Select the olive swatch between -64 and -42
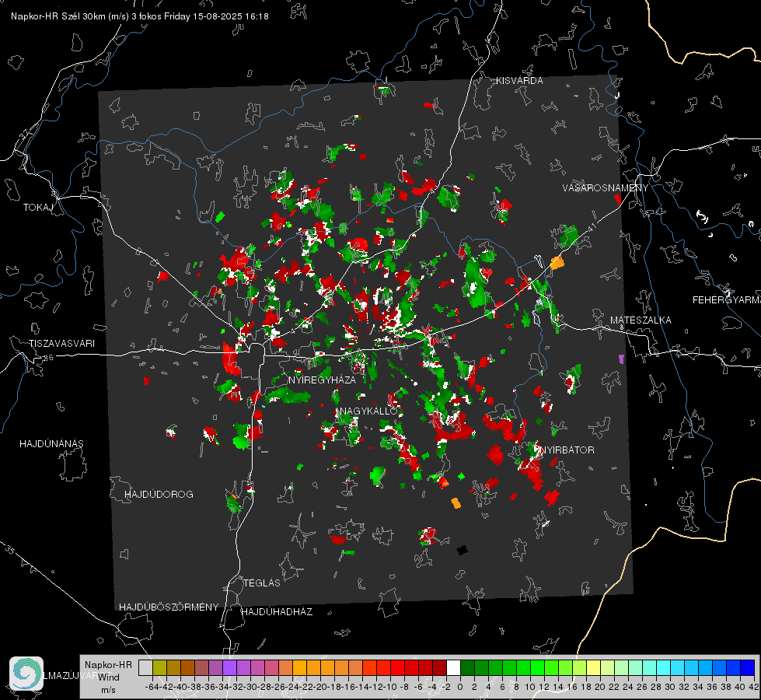Image resolution: width=761 pixels, height=700 pixels. [159, 667]
